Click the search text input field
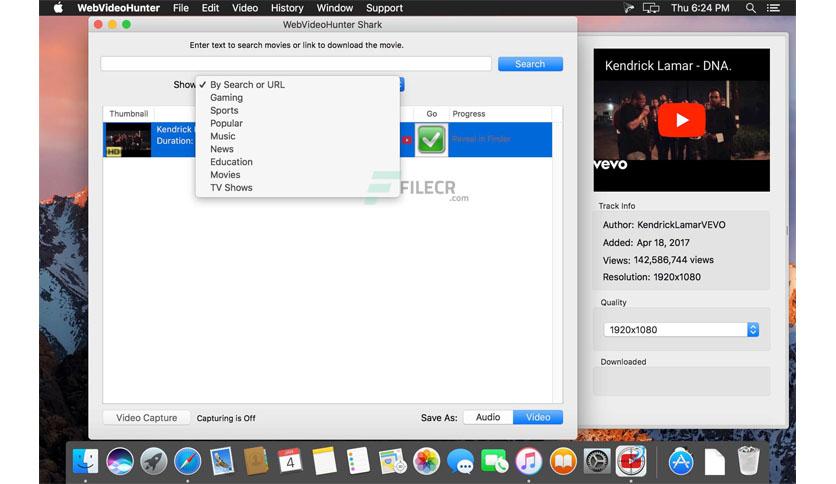The width and height of the screenshot is (836, 484). pos(296,64)
